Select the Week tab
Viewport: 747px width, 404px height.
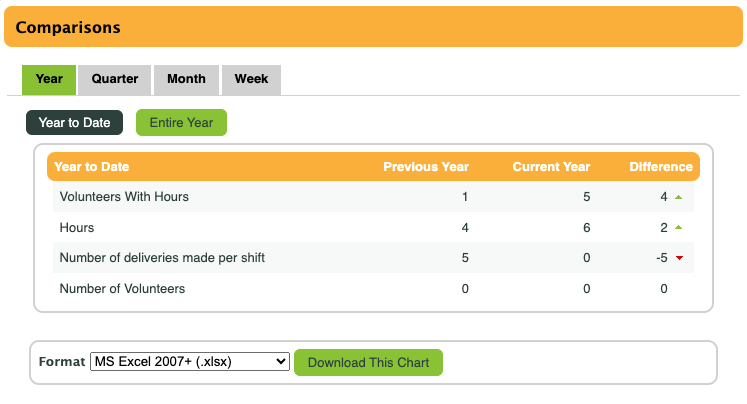[251, 79]
